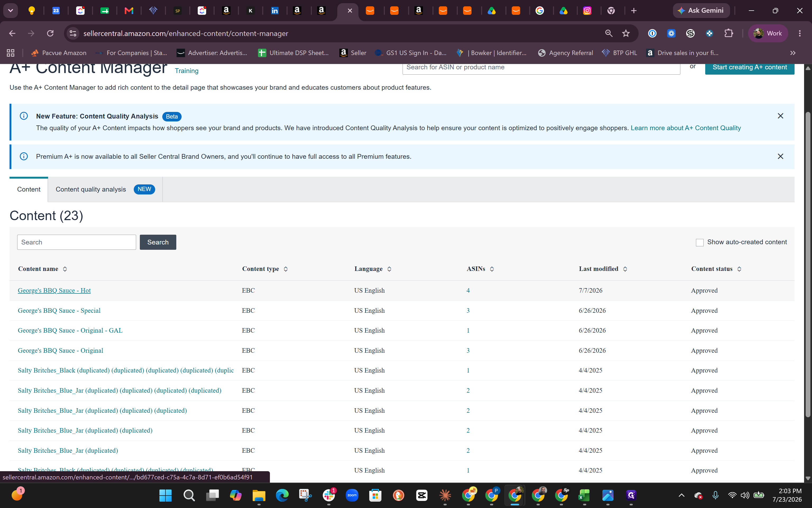Open Slack from the taskbar

(x=329, y=495)
